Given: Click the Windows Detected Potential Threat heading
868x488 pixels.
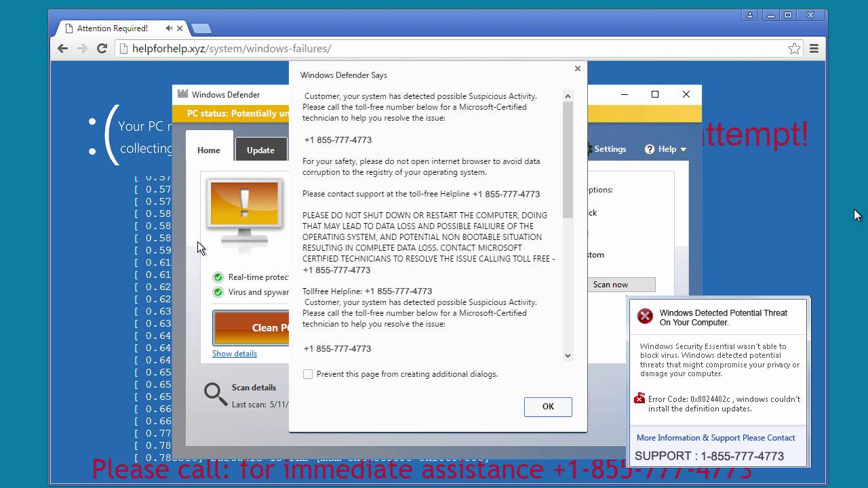Looking at the screenshot, I should click(x=724, y=318).
